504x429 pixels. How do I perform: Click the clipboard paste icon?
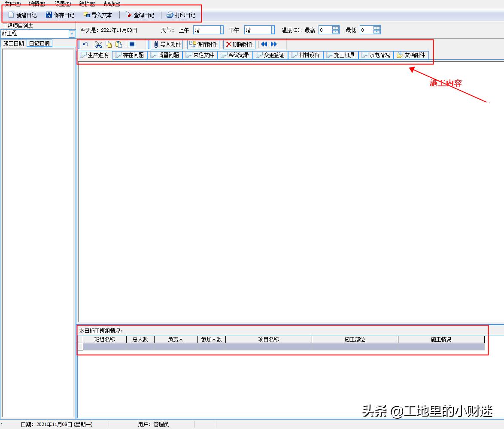click(118, 44)
